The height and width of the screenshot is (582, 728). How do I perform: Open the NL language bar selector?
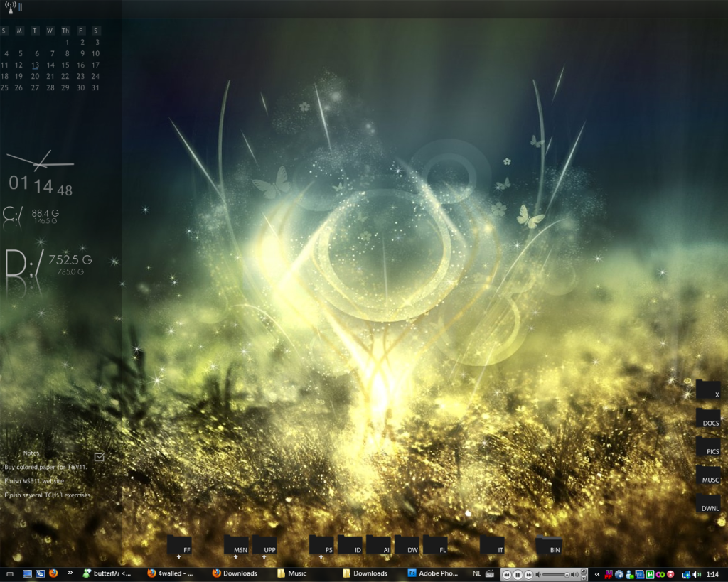[476, 573]
